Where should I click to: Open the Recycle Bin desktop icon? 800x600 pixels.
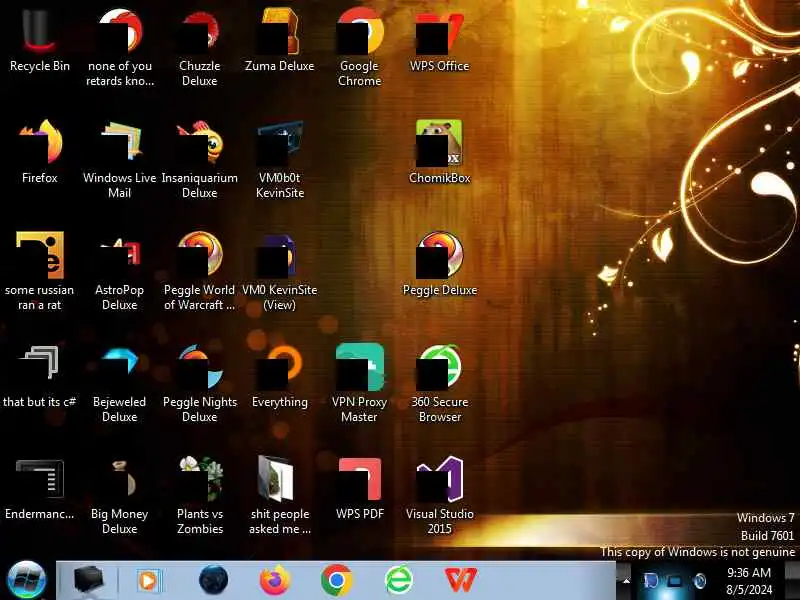point(39,41)
